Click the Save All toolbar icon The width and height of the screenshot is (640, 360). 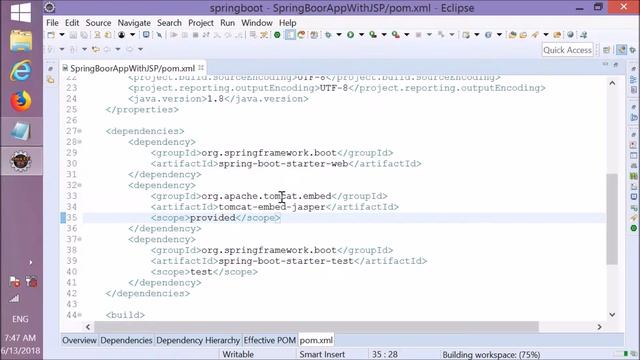(x=84, y=35)
